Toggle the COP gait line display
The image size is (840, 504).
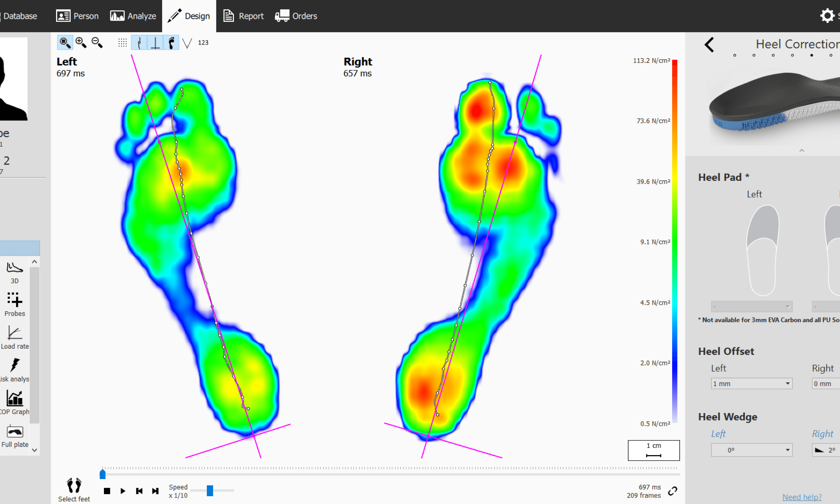(x=139, y=43)
